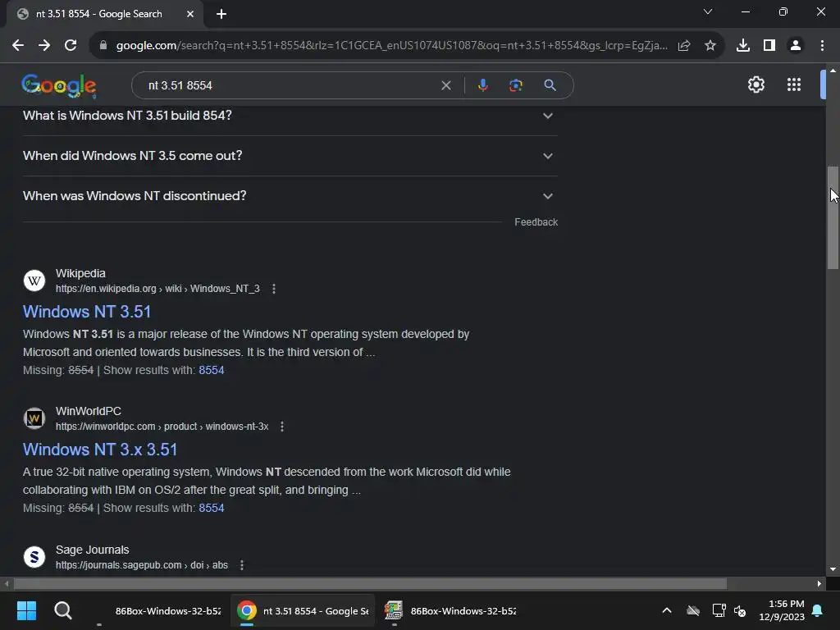Open Chrome three-dot menu
This screenshot has width=840, height=630.
822,46
